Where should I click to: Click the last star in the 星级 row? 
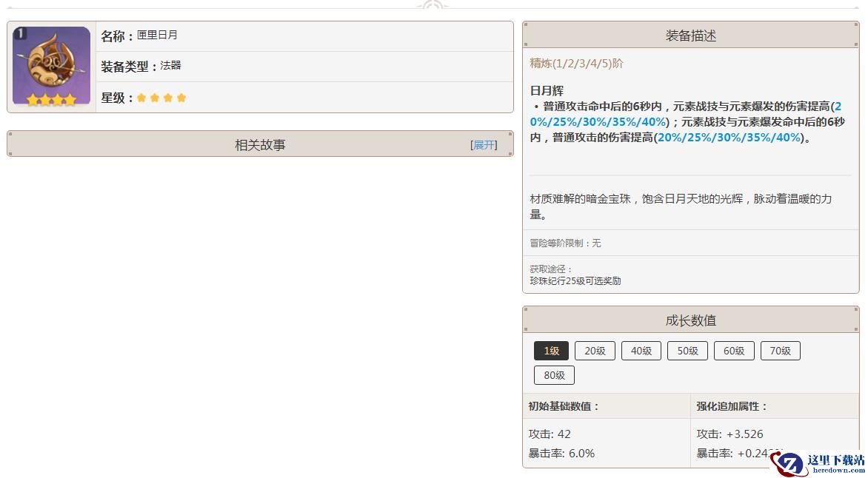[181, 98]
